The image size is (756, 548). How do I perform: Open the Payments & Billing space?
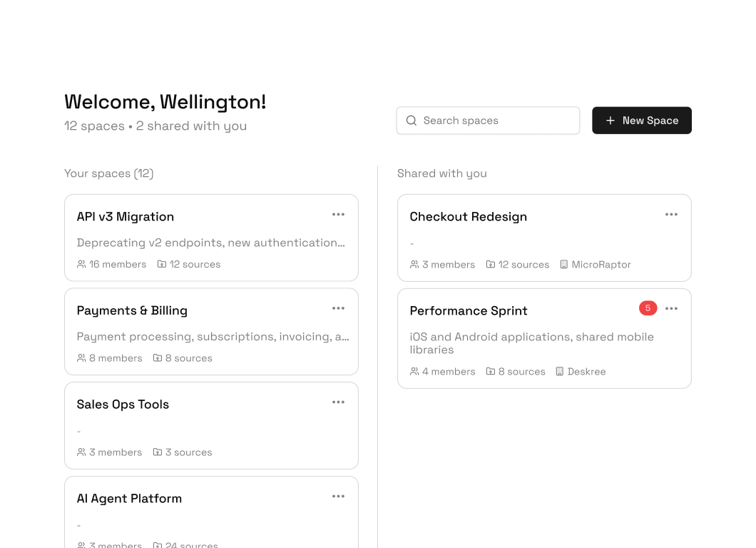(132, 310)
